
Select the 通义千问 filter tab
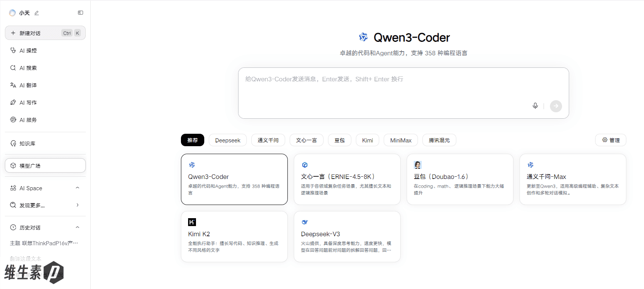tap(268, 140)
